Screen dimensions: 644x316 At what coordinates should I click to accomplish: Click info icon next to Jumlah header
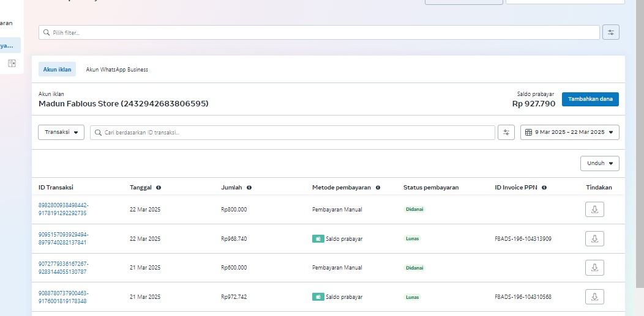click(x=249, y=188)
